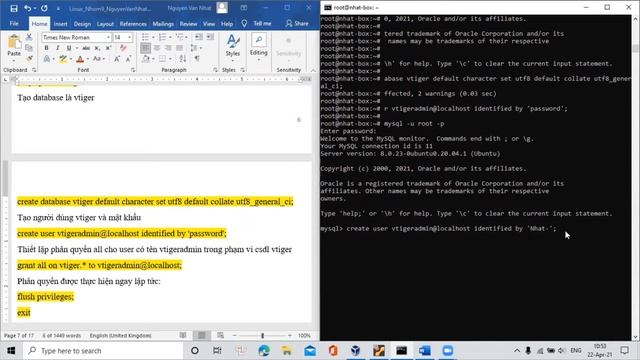Apply subscript formatting
The image size is (640, 360).
point(97,48)
